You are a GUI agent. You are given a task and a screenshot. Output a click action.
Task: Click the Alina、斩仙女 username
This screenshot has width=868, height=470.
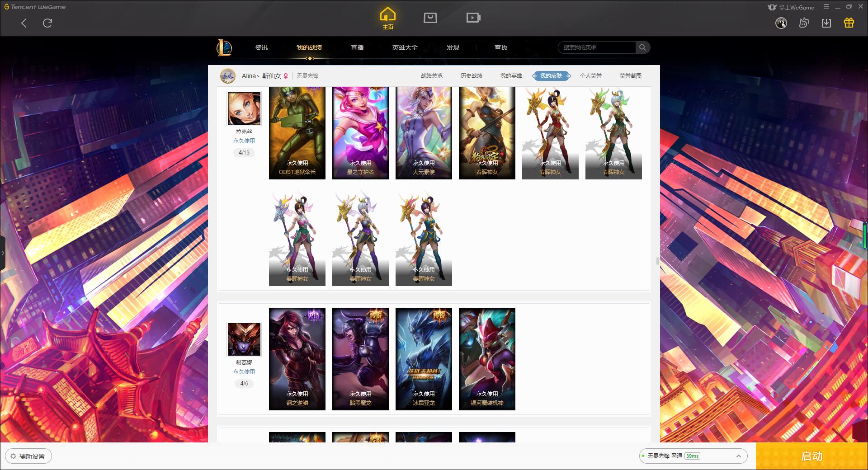coord(261,76)
